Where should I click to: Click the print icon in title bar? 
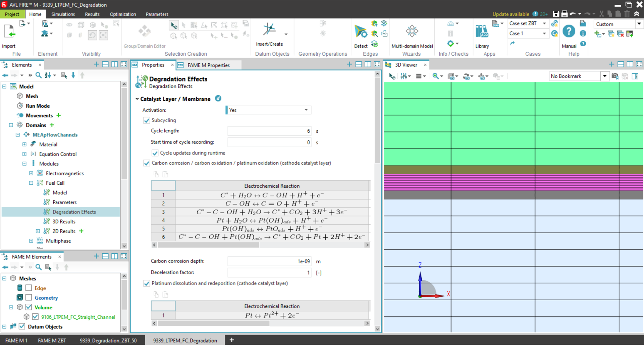565,14
